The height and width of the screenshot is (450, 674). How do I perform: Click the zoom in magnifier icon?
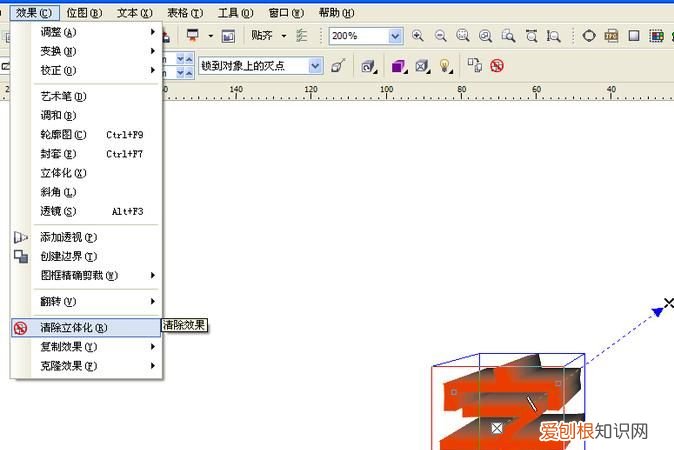tap(417, 36)
